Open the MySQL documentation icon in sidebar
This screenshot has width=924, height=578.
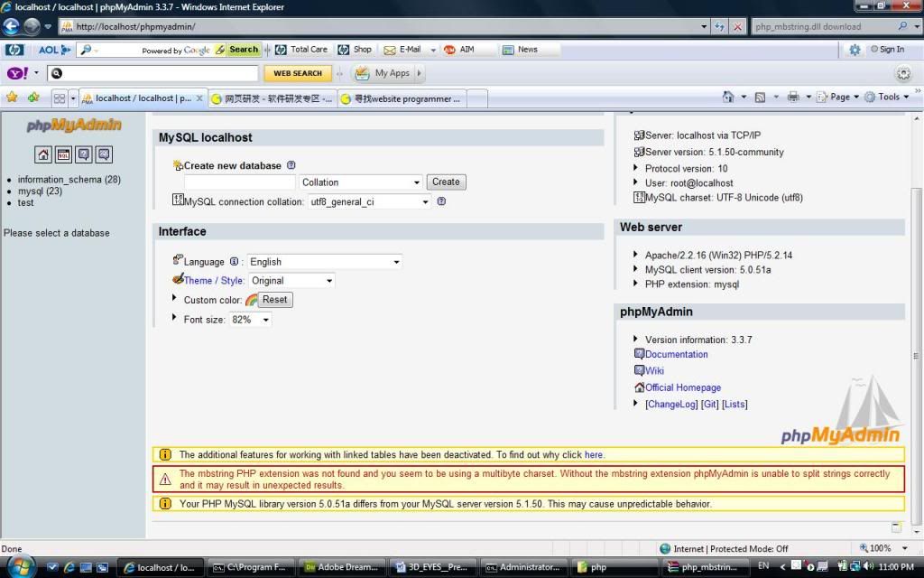click(104, 154)
